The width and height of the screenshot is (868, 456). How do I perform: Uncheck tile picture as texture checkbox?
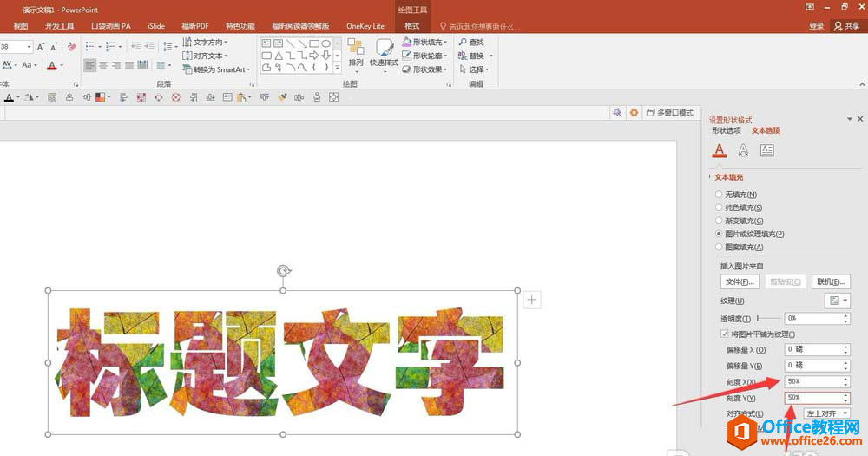pos(725,334)
